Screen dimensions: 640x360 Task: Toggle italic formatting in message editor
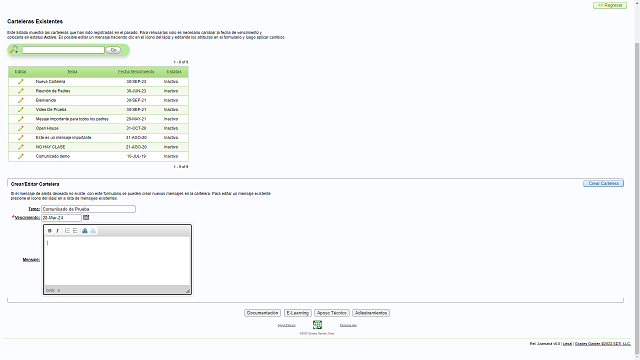click(58, 231)
